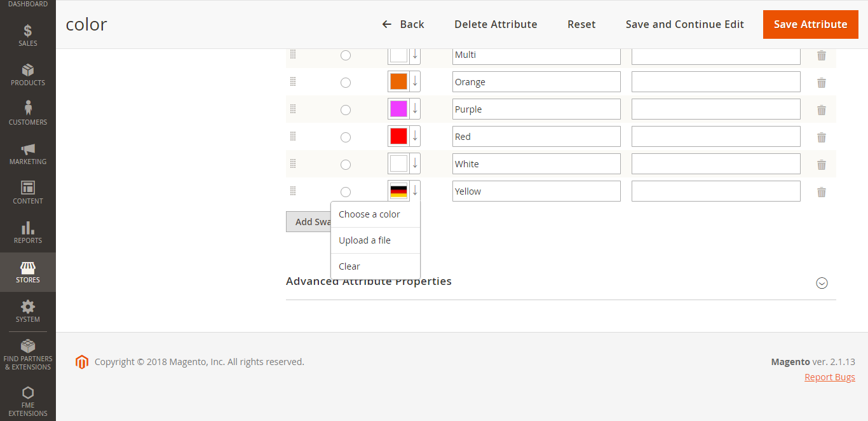868x421 pixels.
Task: Open the Report Bugs link
Action: pyautogui.click(x=830, y=377)
